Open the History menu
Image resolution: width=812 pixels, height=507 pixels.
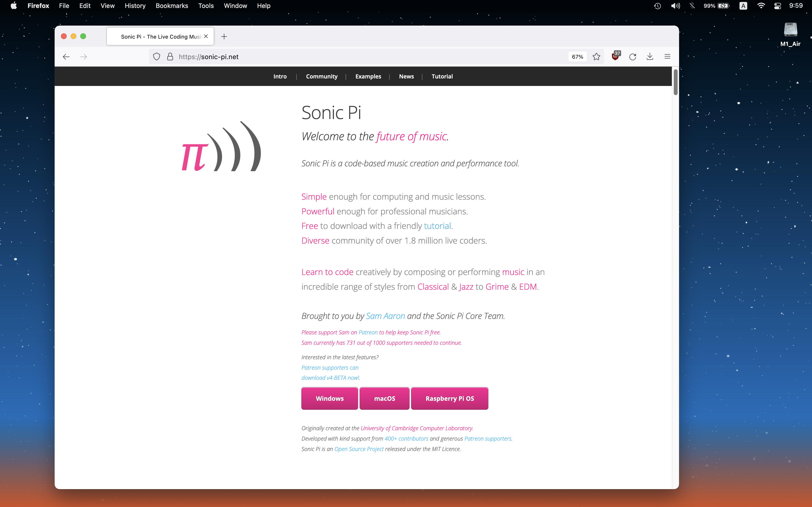point(135,6)
